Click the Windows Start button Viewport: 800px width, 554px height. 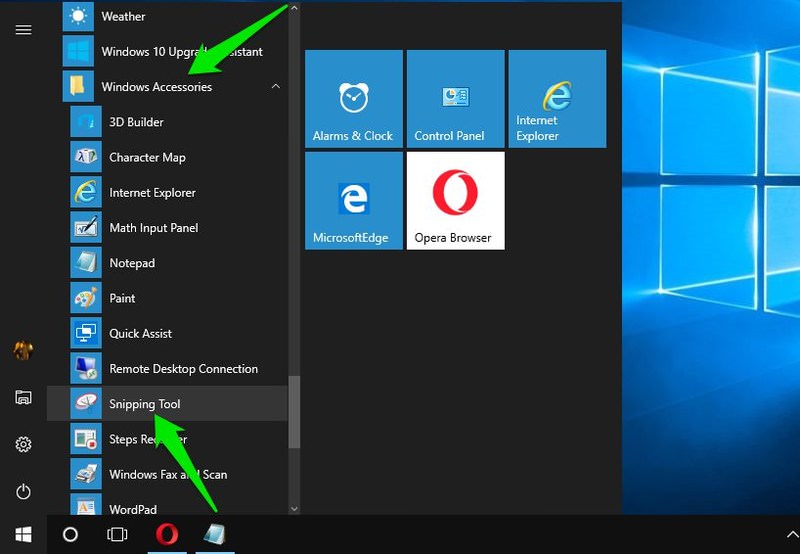pyautogui.click(x=23, y=535)
